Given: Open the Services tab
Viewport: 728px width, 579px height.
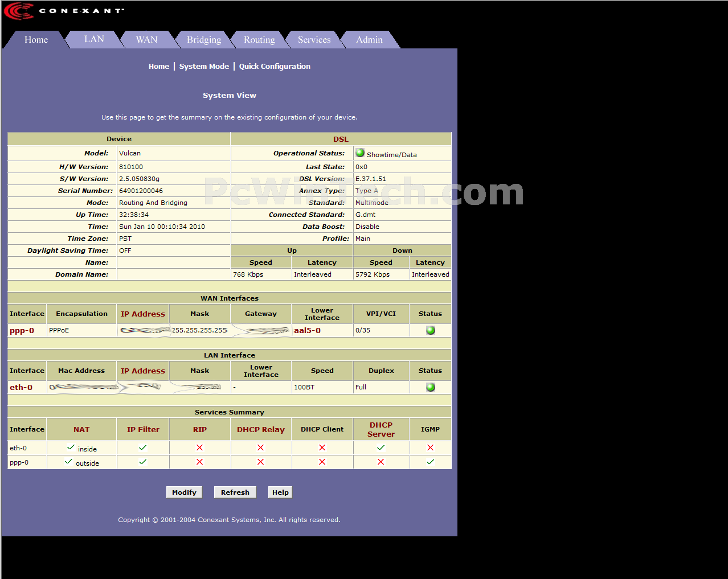Looking at the screenshot, I should pos(314,39).
